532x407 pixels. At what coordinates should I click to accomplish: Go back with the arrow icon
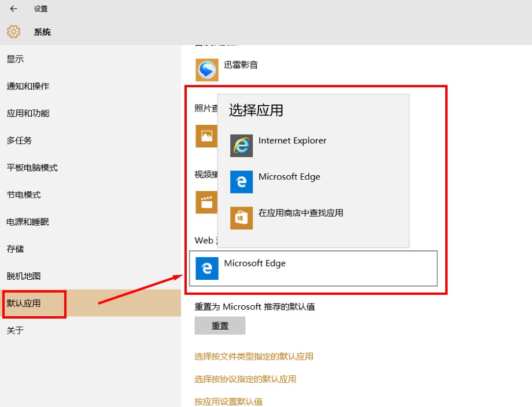[x=13, y=9]
